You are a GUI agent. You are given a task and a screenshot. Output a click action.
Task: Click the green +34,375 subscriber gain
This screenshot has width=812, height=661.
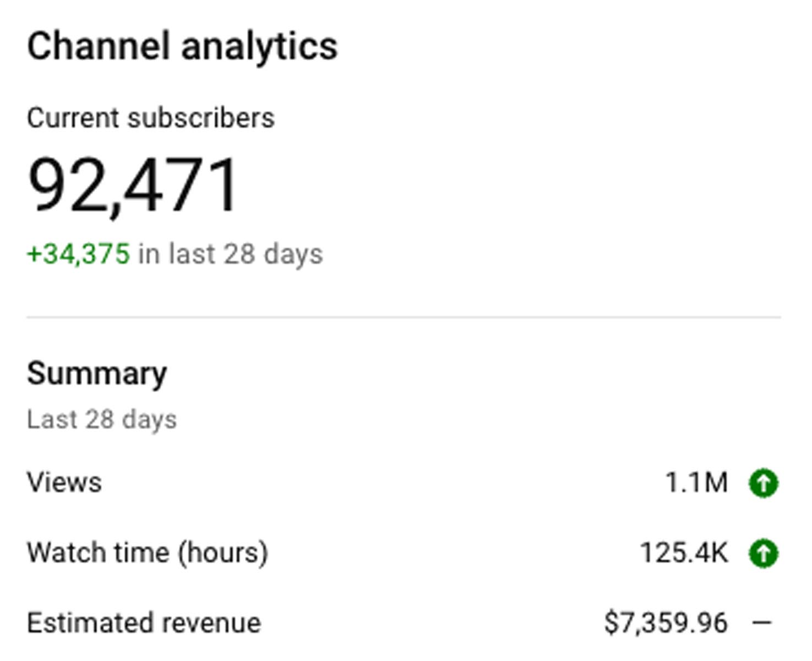pos(78,254)
